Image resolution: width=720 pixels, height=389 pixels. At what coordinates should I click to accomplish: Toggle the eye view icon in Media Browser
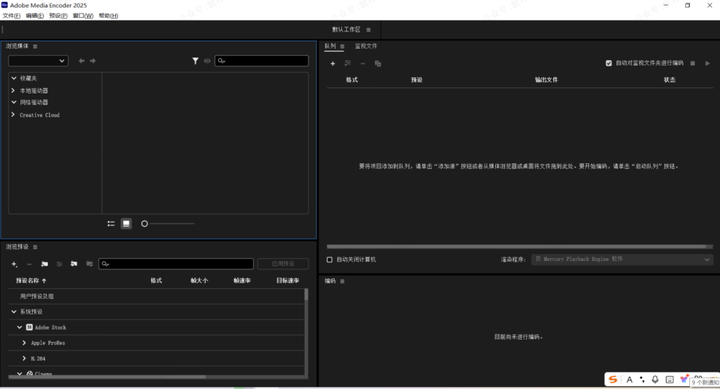point(207,61)
